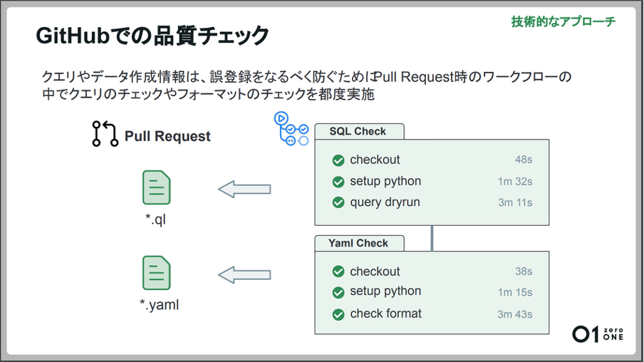This screenshot has width=644, height=362.
Task: Click the check format step label
Action: tap(385, 314)
